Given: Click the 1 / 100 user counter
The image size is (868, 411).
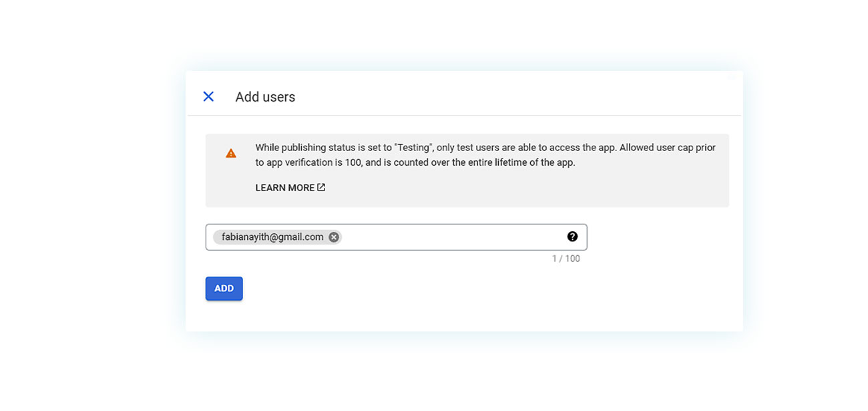Looking at the screenshot, I should (566, 259).
